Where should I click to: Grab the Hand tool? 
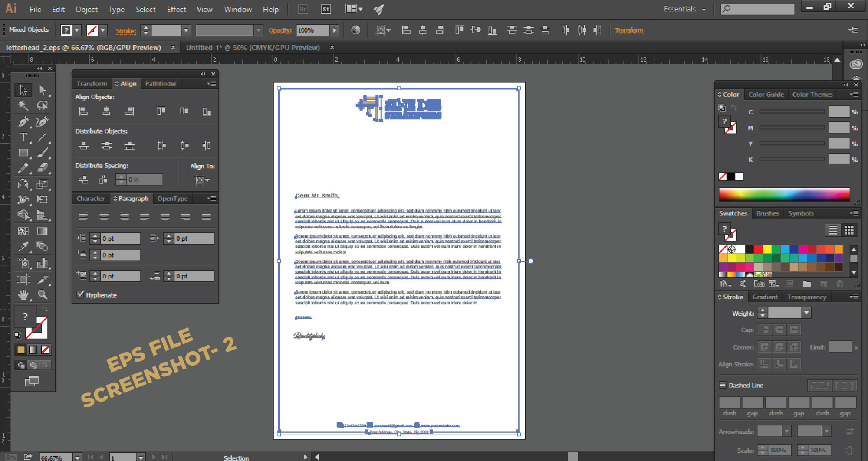click(23, 295)
